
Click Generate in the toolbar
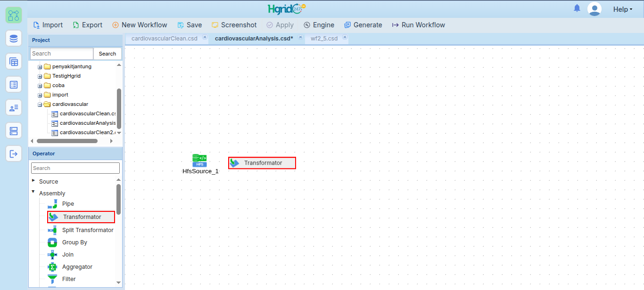click(x=363, y=25)
